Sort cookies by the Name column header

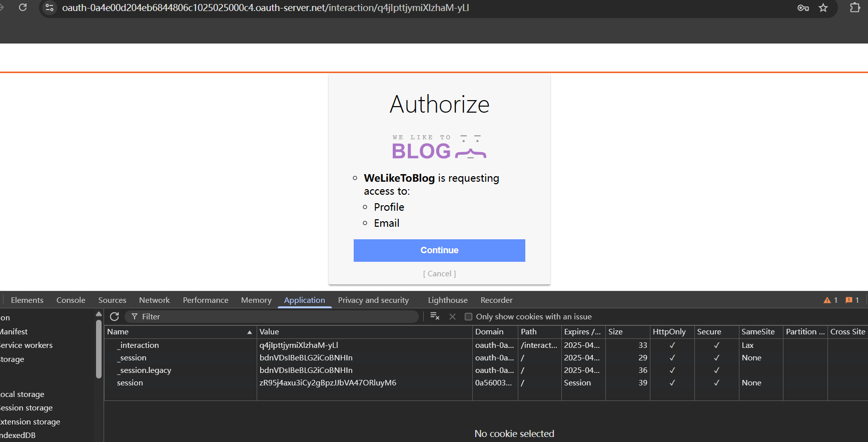(x=180, y=332)
